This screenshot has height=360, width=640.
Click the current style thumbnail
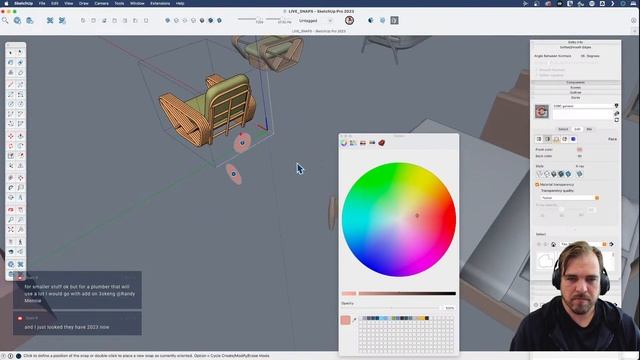click(542, 111)
